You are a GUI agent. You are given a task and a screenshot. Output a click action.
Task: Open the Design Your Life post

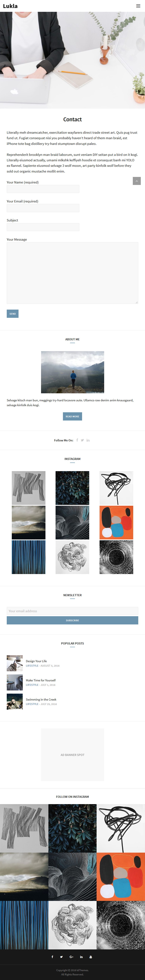coord(36,661)
